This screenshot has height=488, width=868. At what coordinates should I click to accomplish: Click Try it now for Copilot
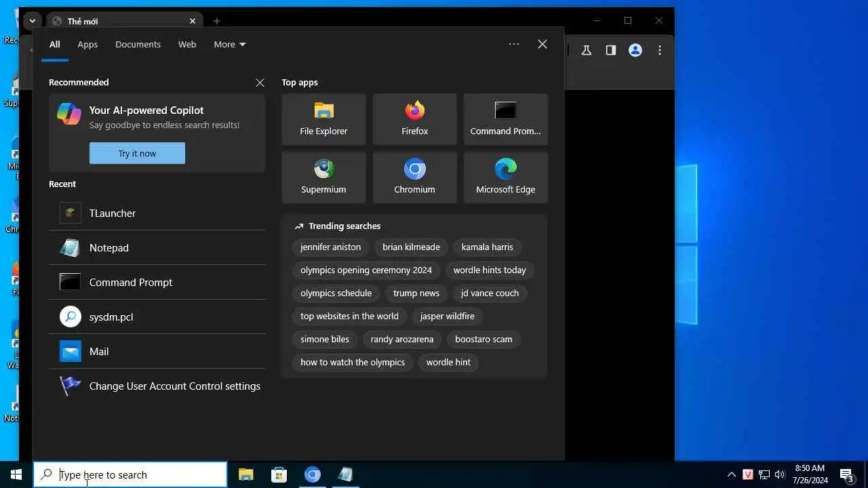point(137,153)
